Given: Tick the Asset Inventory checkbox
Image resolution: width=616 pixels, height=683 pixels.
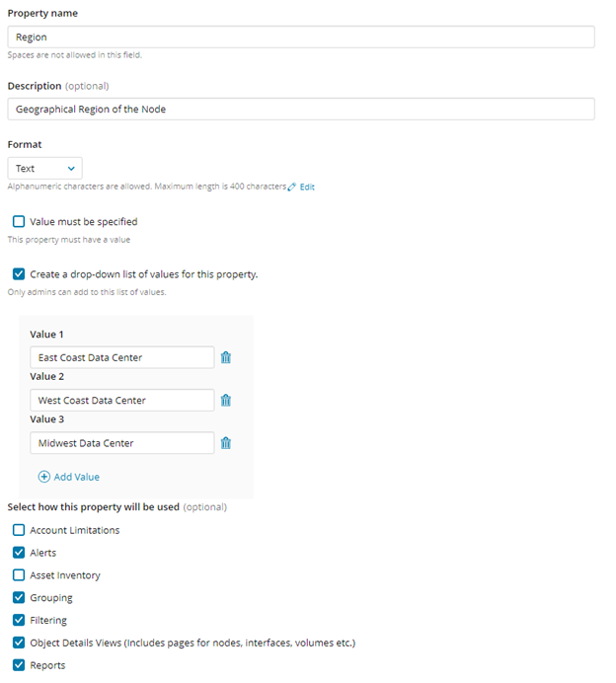Looking at the screenshot, I should pyautogui.click(x=19, y=574).
